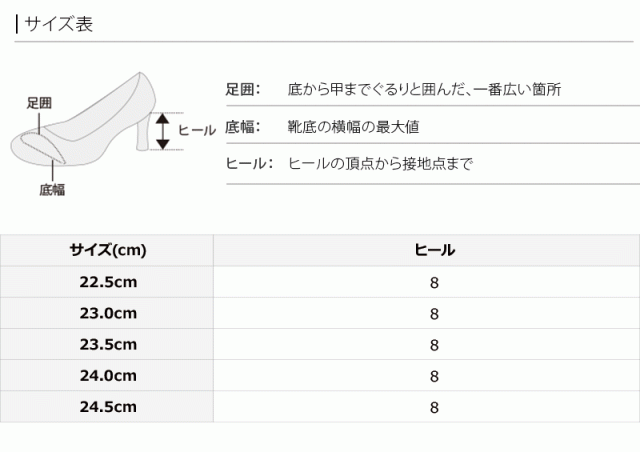Select the 22.5cm size row
This screenshot has height=452, width=640.
click(x=108, y=281)
